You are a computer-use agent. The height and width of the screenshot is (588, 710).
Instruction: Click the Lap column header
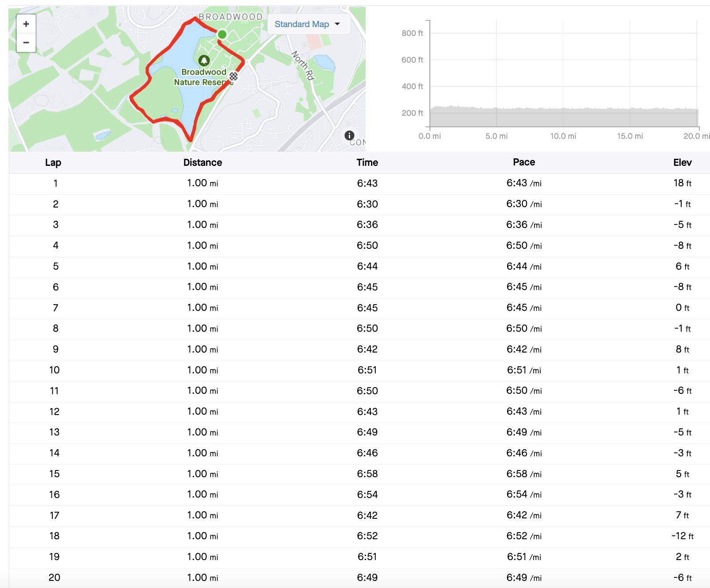pos(53,162)
